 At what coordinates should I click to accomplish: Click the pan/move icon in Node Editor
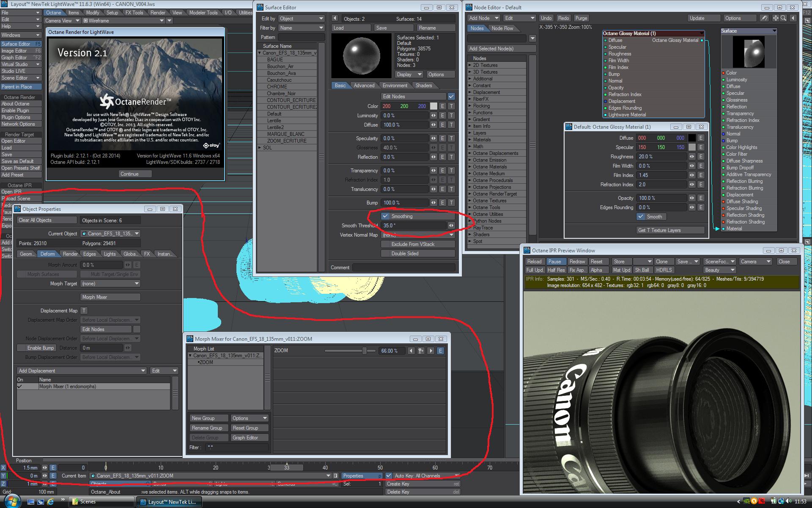[x=775, y=18]
